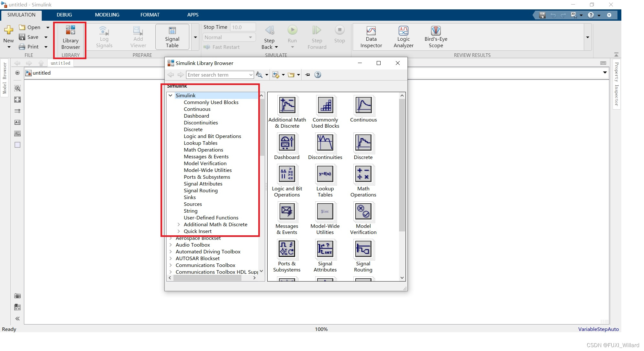This screenshot has height=351, width=644.
Task: Launch the Logic Analyzer
Action: (x=403, y=37)
